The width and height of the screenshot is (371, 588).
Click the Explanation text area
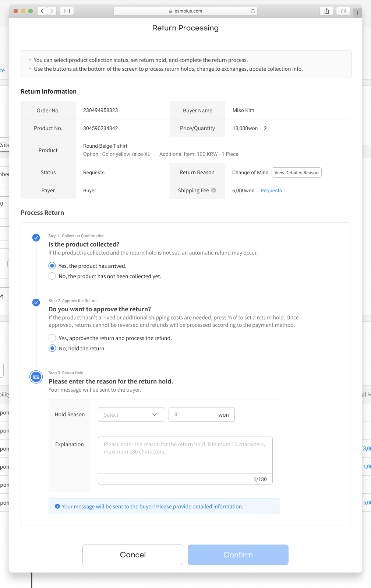185,455
